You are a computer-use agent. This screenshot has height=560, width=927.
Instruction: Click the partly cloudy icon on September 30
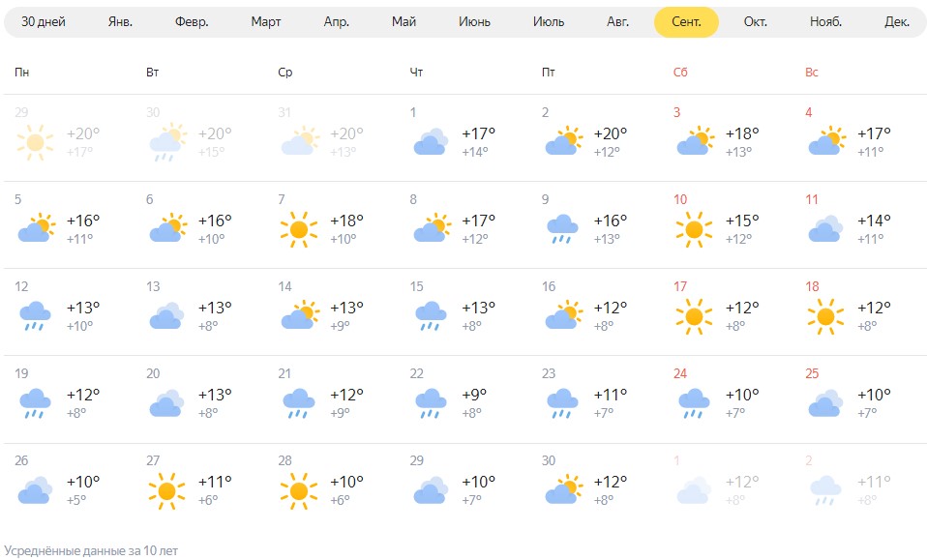point(563,489)
